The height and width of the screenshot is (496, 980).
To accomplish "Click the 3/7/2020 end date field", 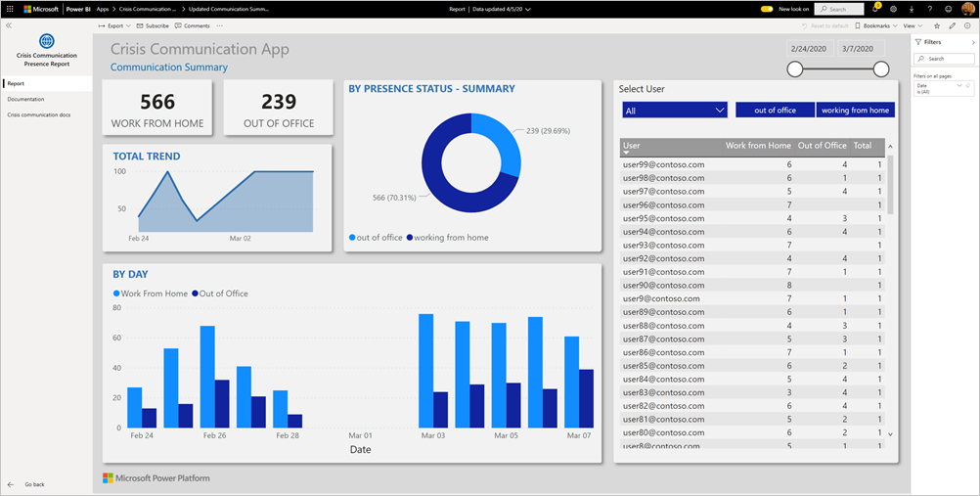I will [862, 49].
